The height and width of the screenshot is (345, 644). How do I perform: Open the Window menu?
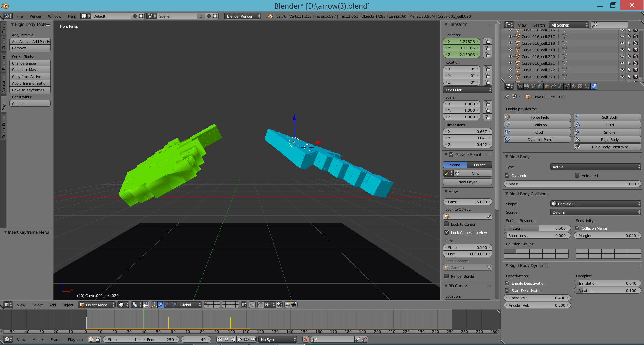[x=54, y=16]
